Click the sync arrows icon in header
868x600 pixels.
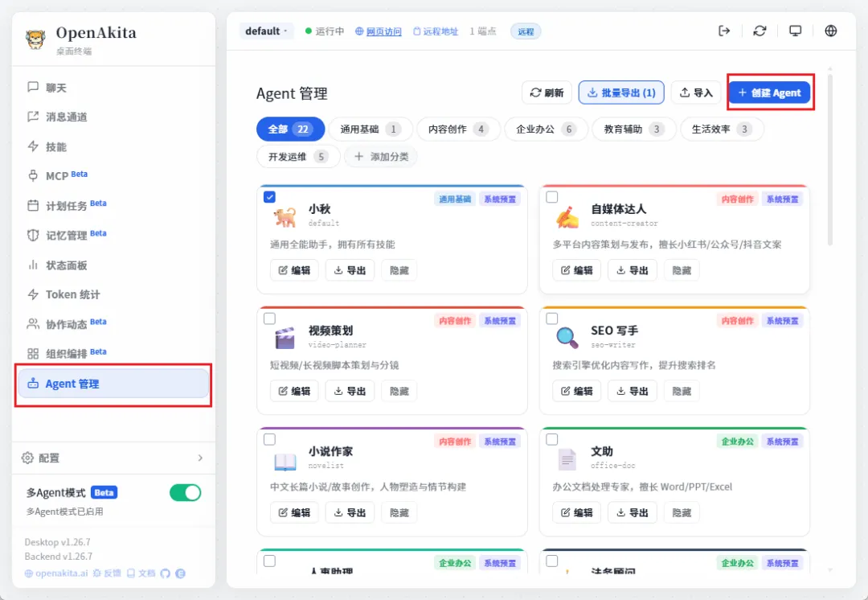759,31
